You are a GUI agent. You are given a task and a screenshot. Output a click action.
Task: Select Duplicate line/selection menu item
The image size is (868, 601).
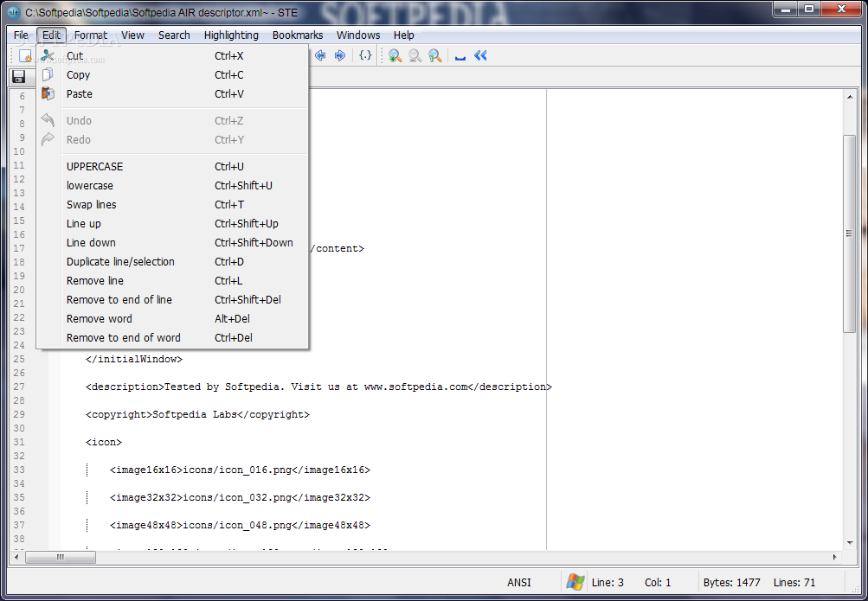point(172,261)
